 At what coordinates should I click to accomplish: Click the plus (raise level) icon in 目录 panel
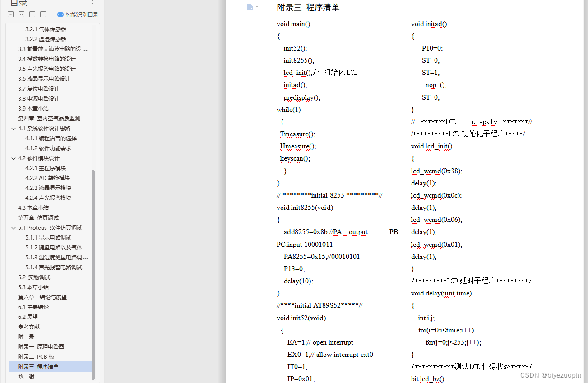32,14
